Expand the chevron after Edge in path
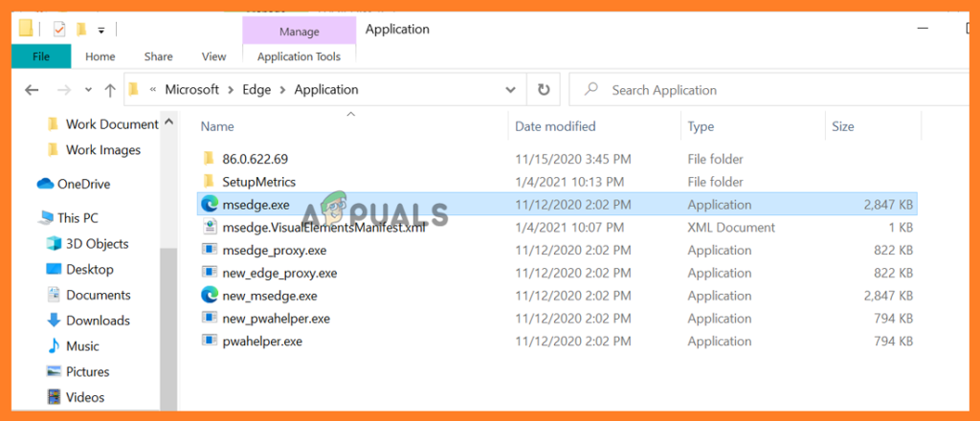The height and width of the screenshot is (421, 980). [x=282, y=89]
